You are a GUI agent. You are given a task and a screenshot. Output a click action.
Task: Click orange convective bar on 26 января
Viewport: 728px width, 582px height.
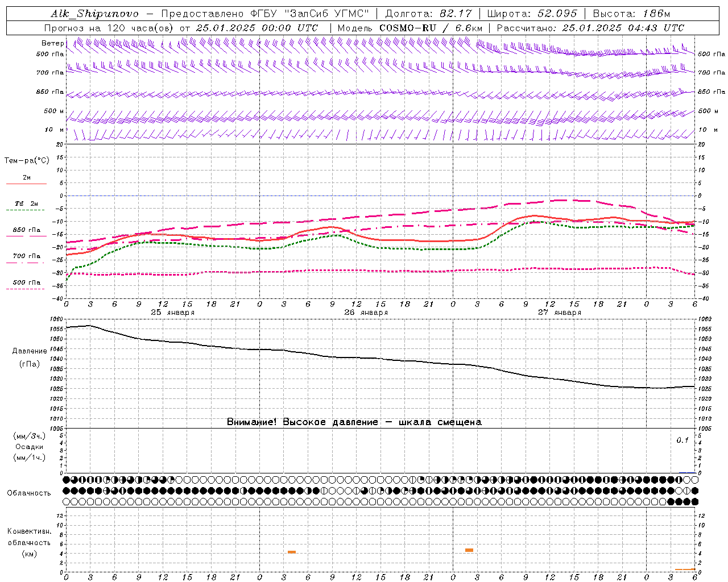coord(292,552)
